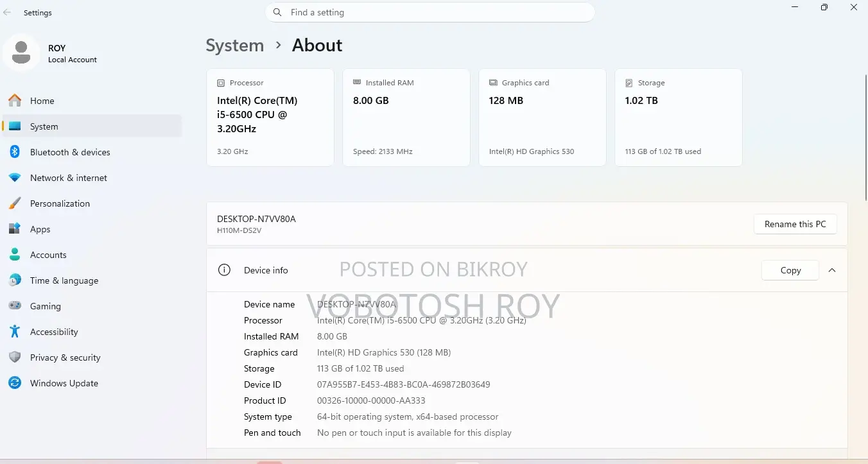The width and height of the screenshot is (868, 464).
Task: Click the Processor i5-6500 summary card
Action: coord(270,117)
